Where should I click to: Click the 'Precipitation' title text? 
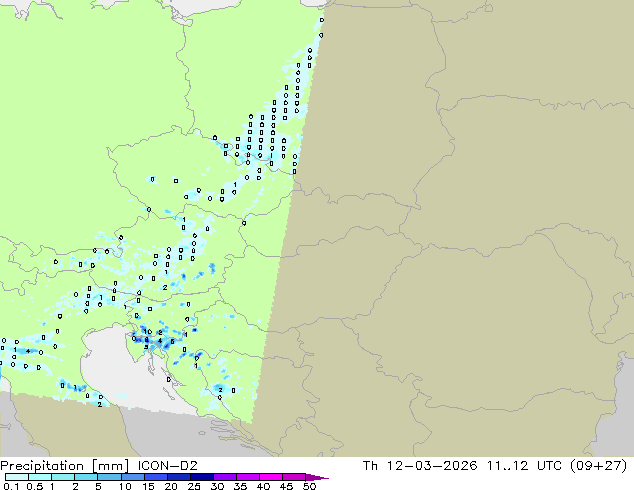click(x=42, y=466)
